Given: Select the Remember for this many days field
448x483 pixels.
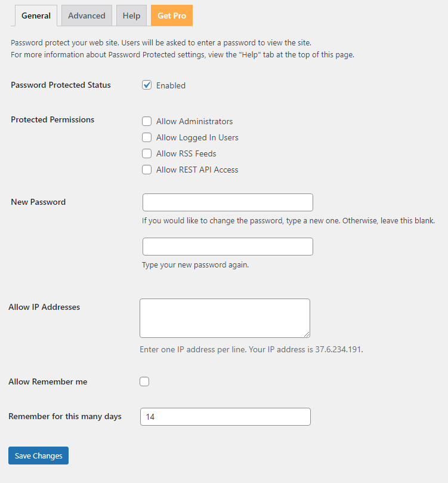Looking at the screenshot, I should tap(225, 417).
